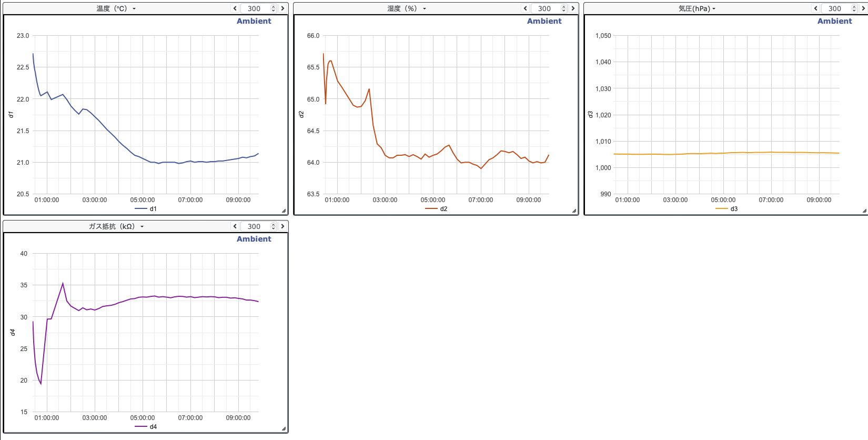
Task: Advance the humidity chart with the next arrow
Action: (x=573, y=8)
